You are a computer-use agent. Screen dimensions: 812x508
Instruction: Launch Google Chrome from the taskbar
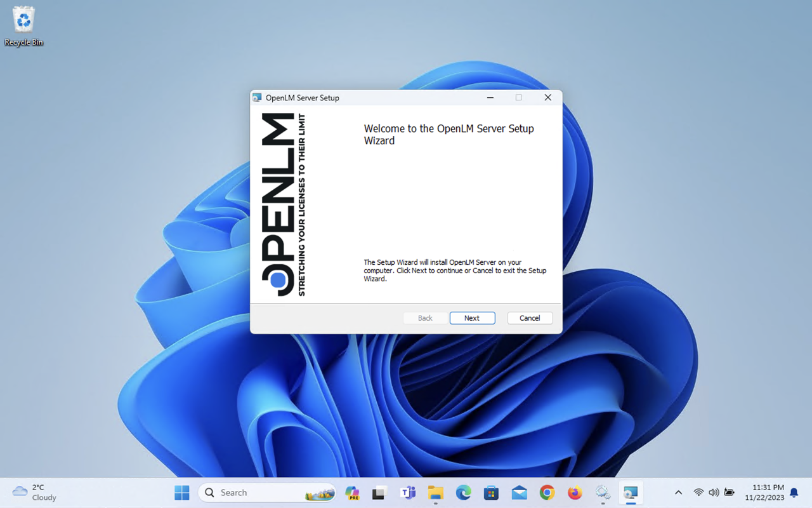tap(547, 493)
